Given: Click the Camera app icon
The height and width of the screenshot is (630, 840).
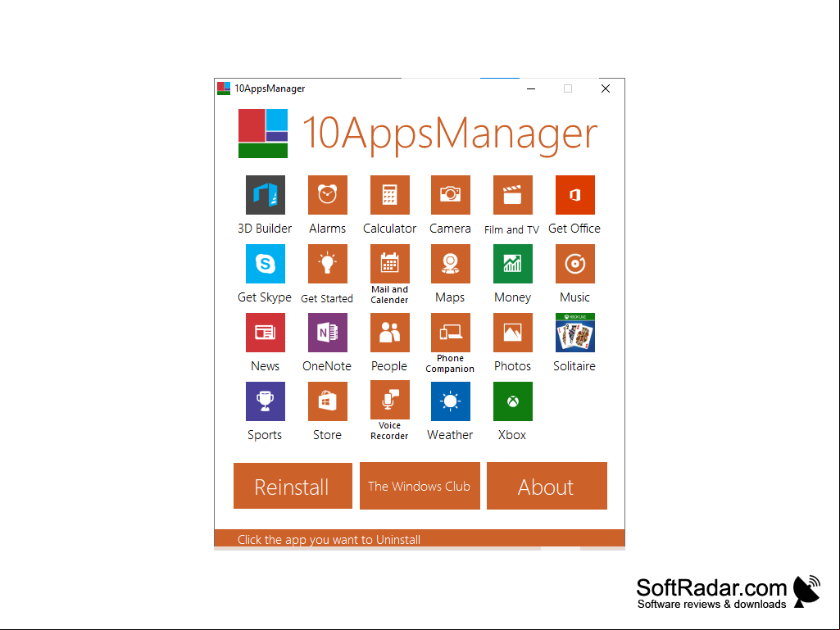Looking at the screenshot, I should 451,195.
